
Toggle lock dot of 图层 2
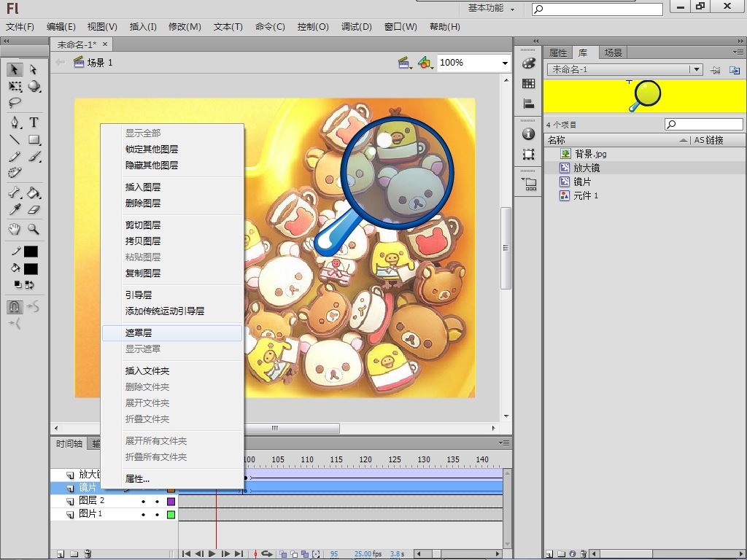pos(158,502)
